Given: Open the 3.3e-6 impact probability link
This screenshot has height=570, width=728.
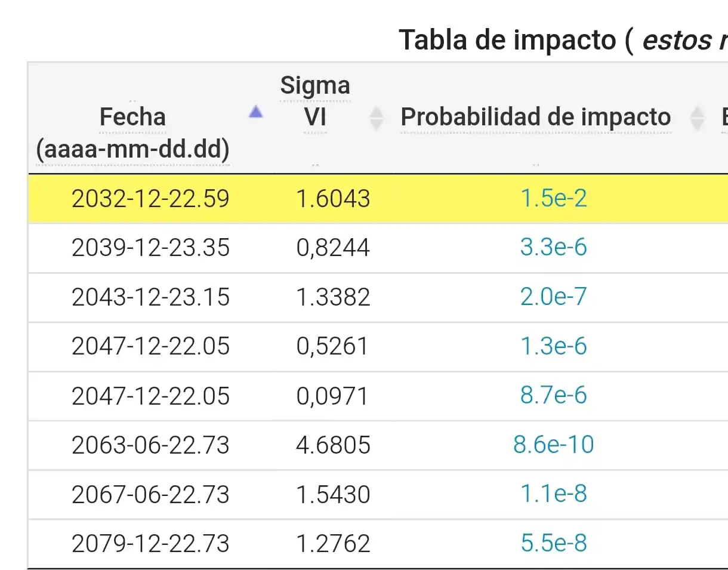Looking at the screenshot, I should (554, 247).
